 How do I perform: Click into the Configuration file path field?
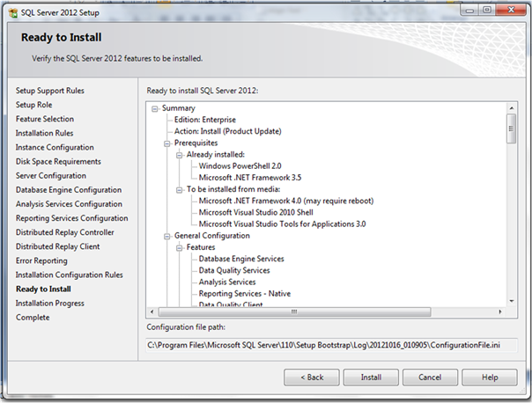click(331, 345)
